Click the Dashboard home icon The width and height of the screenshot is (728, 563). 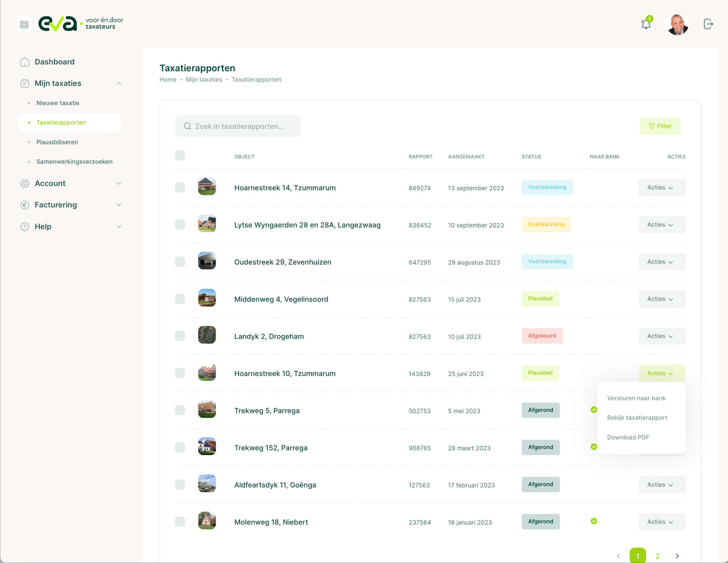point(25,62)
